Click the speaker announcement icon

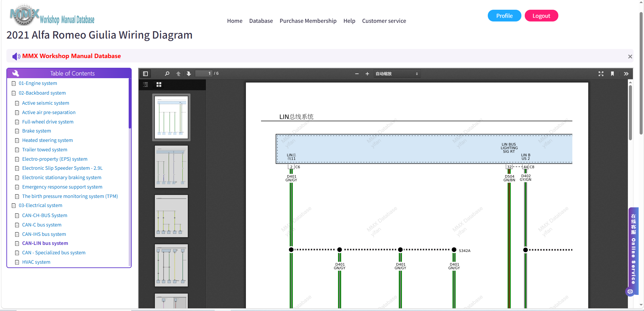(16, 56)
